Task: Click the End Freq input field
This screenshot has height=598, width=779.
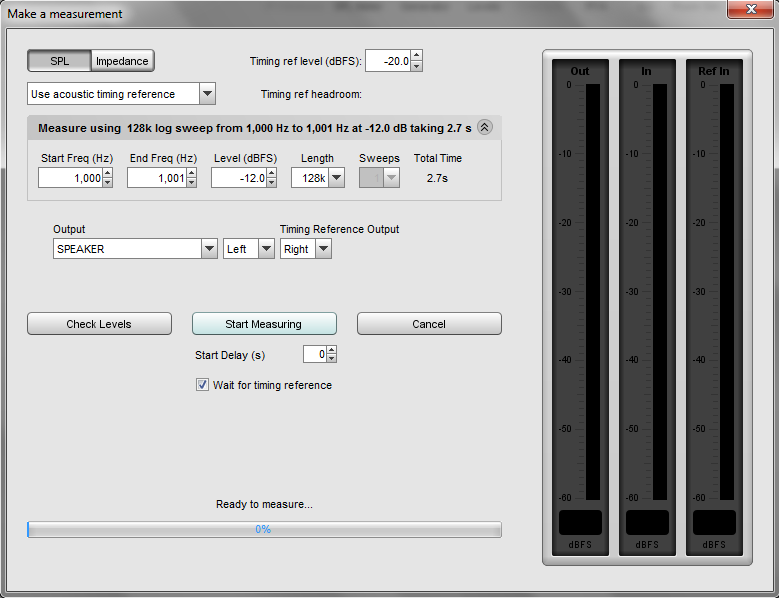Action: point(156,178)
